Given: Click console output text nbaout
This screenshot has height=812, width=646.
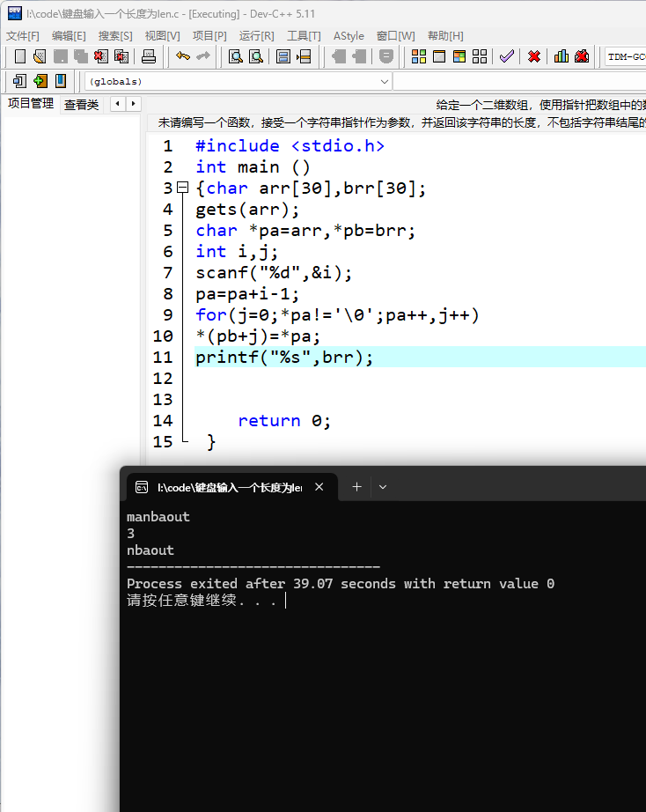Looking at the screenshot, I should click(x=150, y=550).
